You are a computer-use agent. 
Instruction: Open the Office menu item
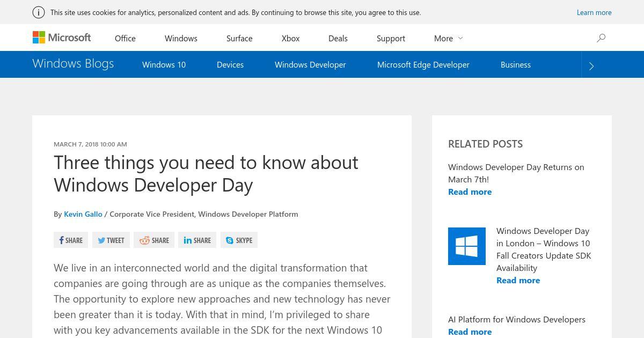(125, 38)
